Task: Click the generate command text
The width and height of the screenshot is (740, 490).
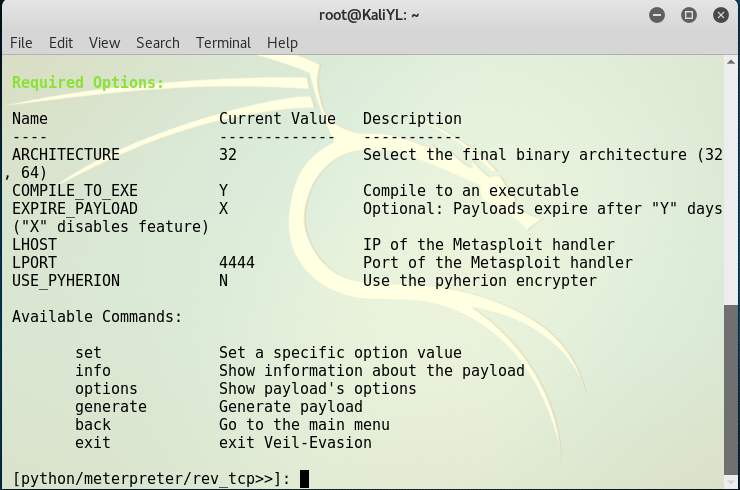Action: tap(111, 406)
